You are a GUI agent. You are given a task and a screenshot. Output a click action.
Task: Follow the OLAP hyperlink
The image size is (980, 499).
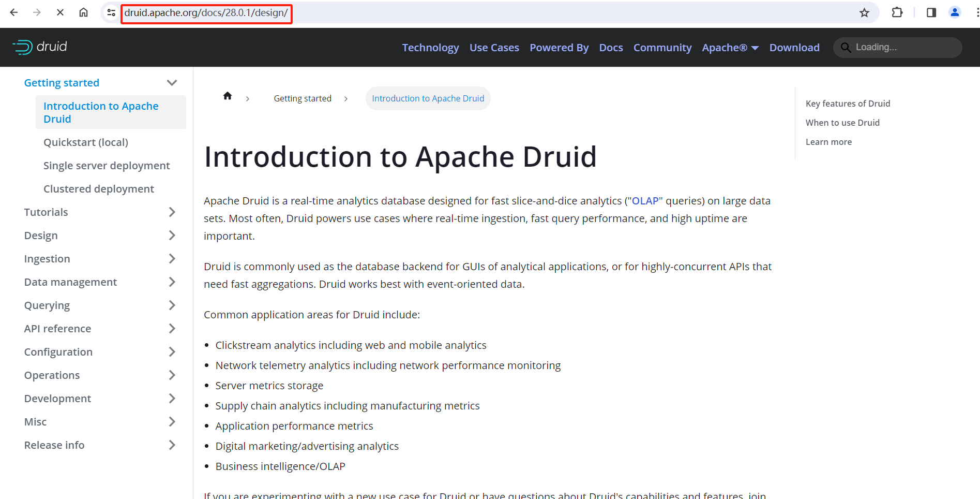click(x=645, y=201)
